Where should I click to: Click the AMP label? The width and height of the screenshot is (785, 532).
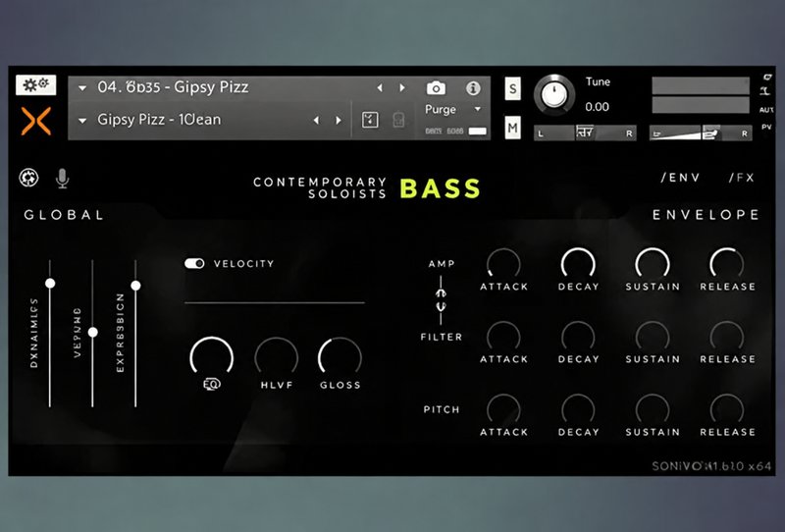tap(441, 263)
